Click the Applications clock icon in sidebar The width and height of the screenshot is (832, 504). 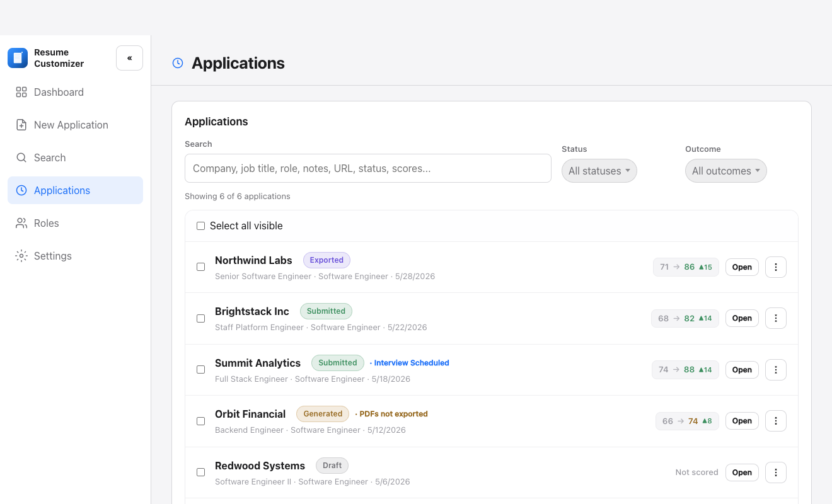tap(21, 190)
